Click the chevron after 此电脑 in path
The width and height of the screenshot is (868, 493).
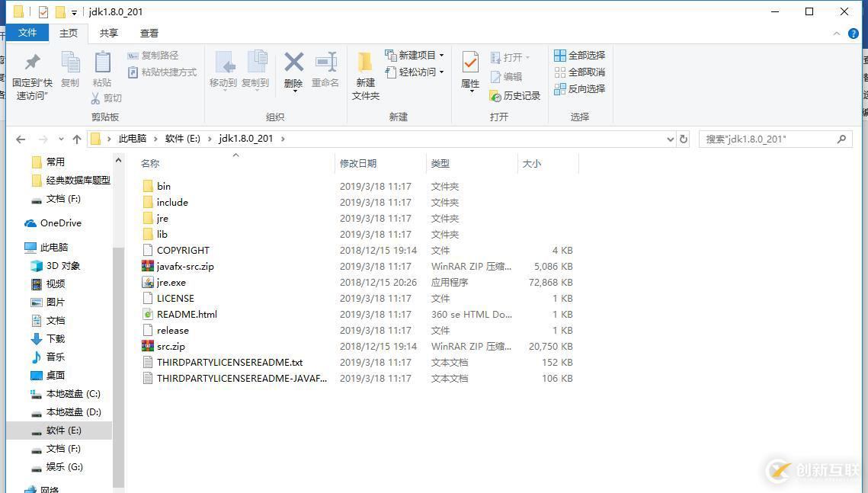coord(155,139)
